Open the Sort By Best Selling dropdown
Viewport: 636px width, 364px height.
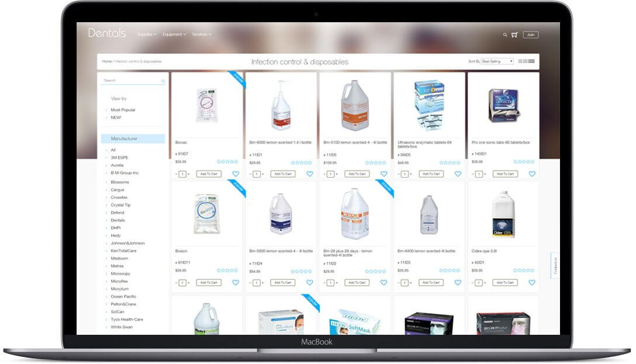click(497, 61)
